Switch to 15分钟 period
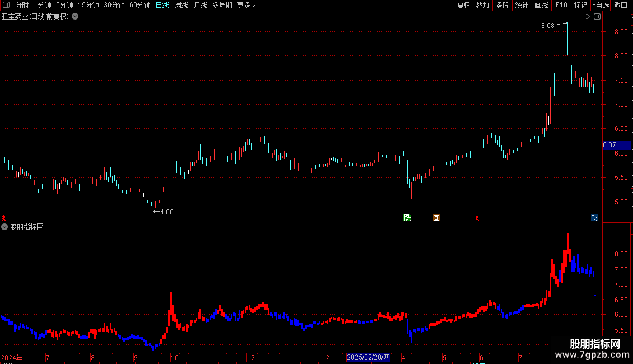633x364 pixels. click(x=88, y=5)
